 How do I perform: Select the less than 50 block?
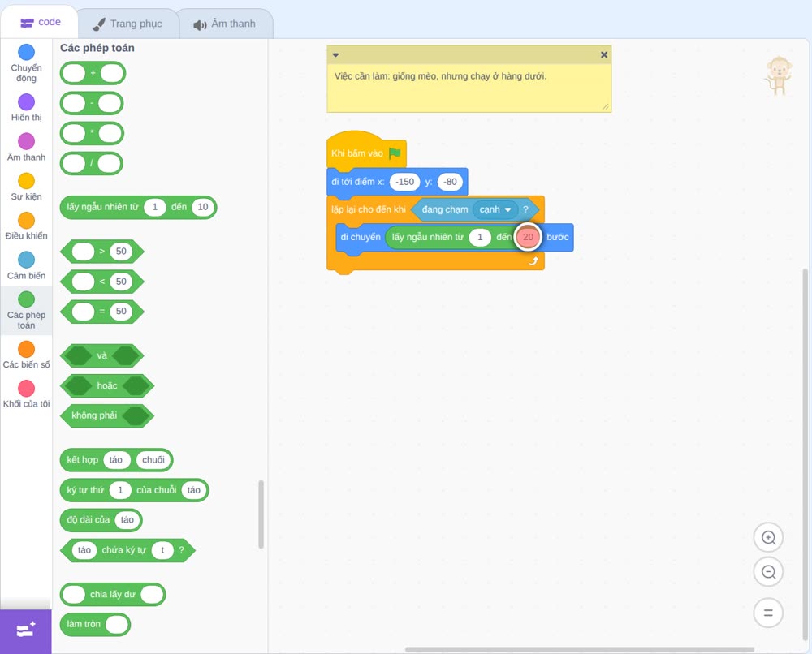coord(102,282)
